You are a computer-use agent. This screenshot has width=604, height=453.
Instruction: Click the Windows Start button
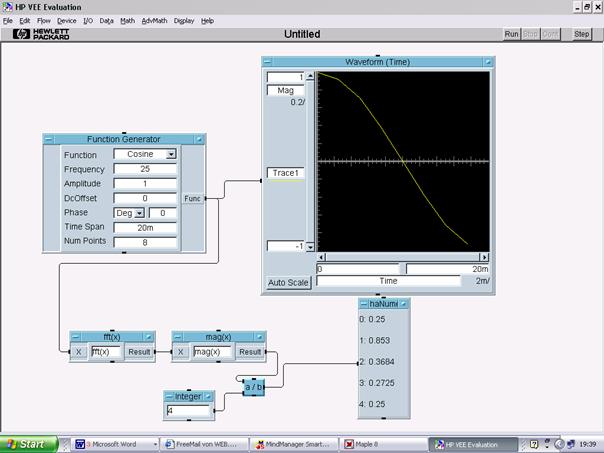tap(28, 444)
